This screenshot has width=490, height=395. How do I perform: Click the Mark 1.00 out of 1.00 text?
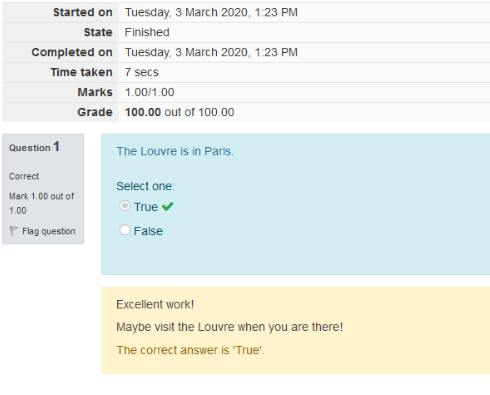pos(41,203)
